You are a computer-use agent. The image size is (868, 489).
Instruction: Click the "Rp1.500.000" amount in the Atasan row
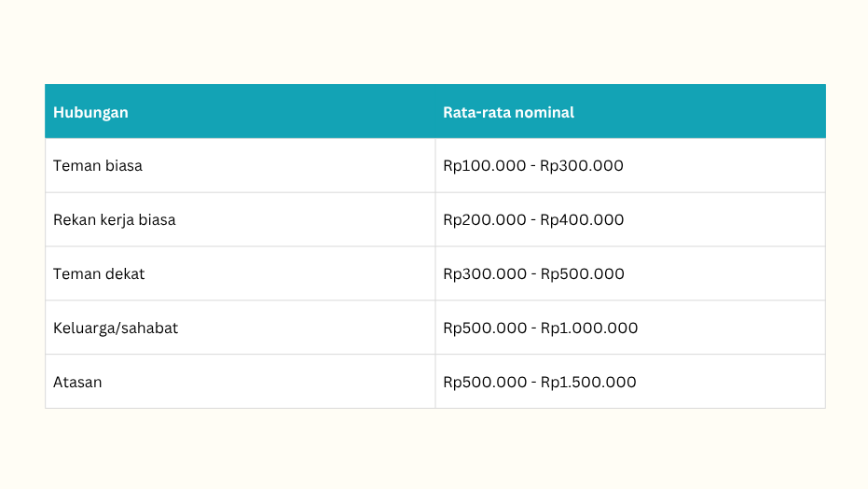tap(589, 383)
